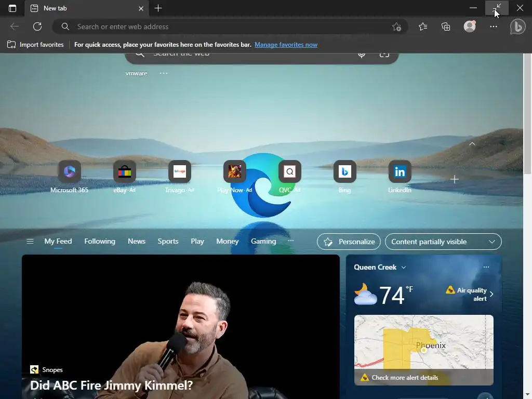Switch to Play tab
The height and width of the screenshot is (399, 532).
[197, 241]
